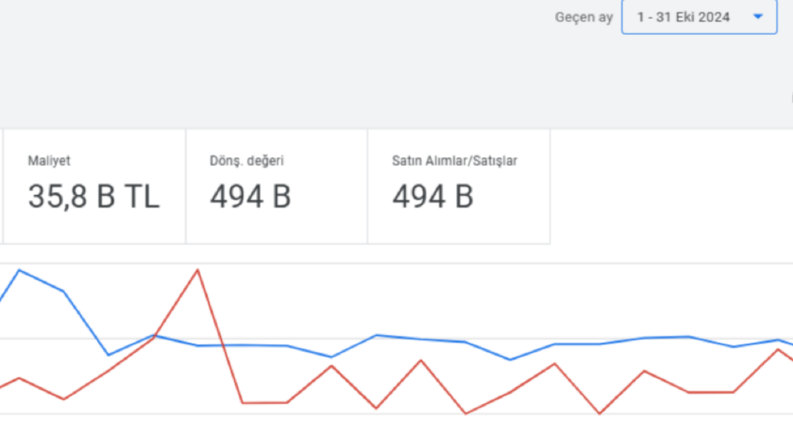Click the blue caret arrow in date selector
Screen dimensions: 793x446
coord(758,17)
